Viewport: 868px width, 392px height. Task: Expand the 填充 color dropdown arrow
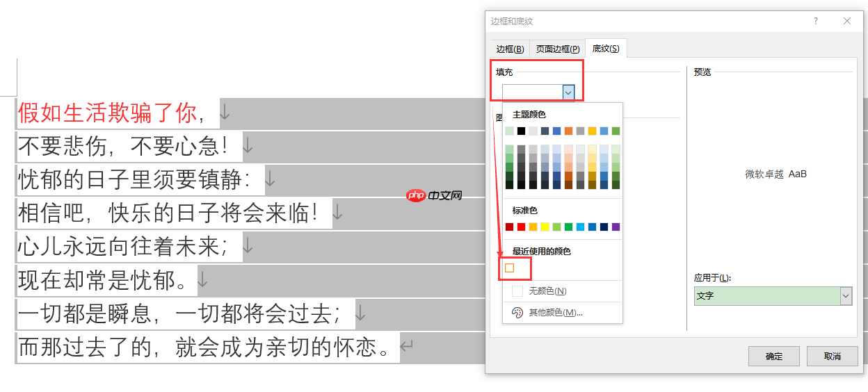coord(568,92)
